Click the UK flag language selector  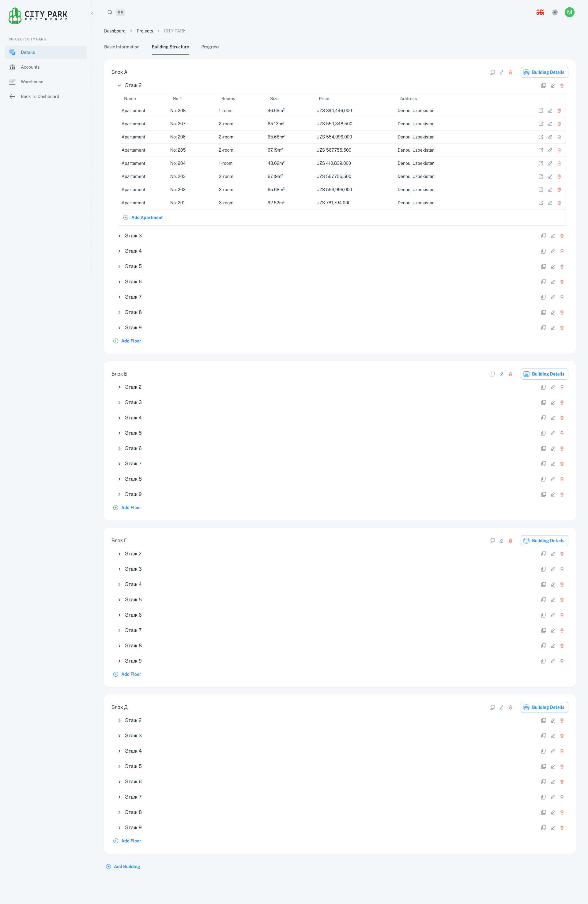click(x=540, y=12)
